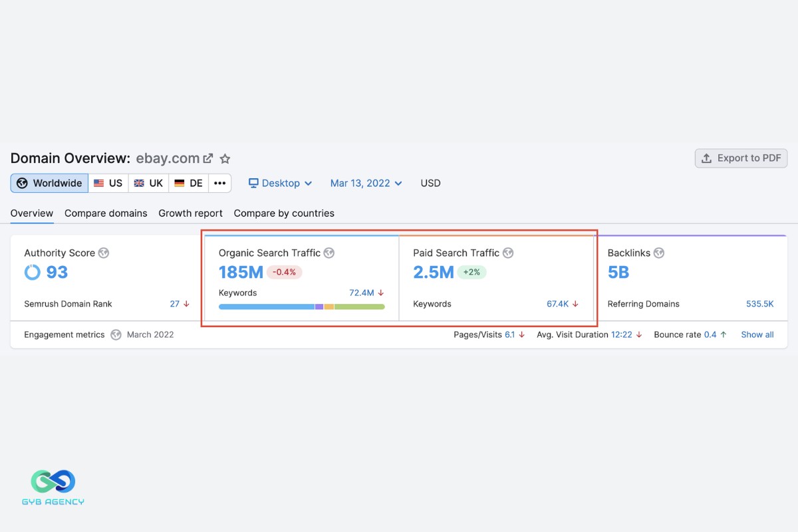Click globe icon beside Paid Search Traffic
The height and width of the screenshot is (532, 798).
pos(508,253)
